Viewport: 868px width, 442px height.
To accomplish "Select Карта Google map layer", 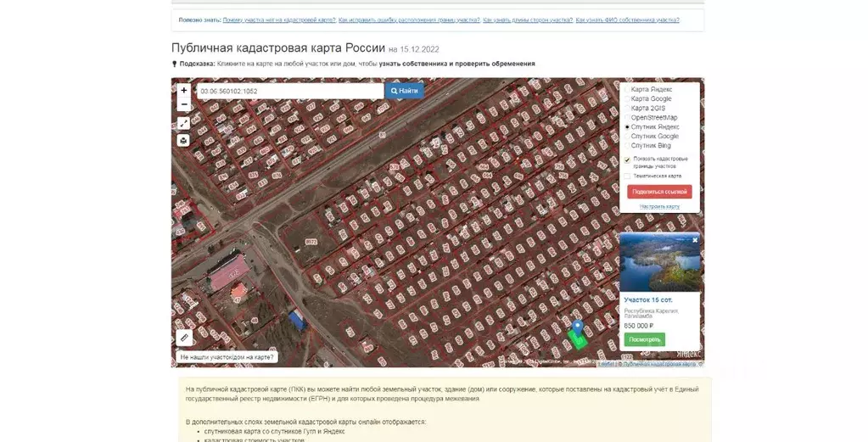I will pos(648,98).
